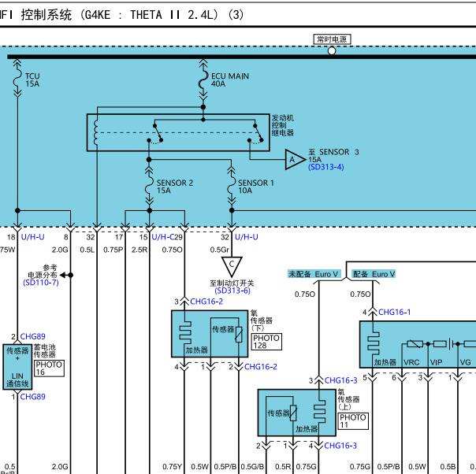Click the 0.5G/B wire label
The width and height of the screenshot is (476, 474).
[252, 467]
